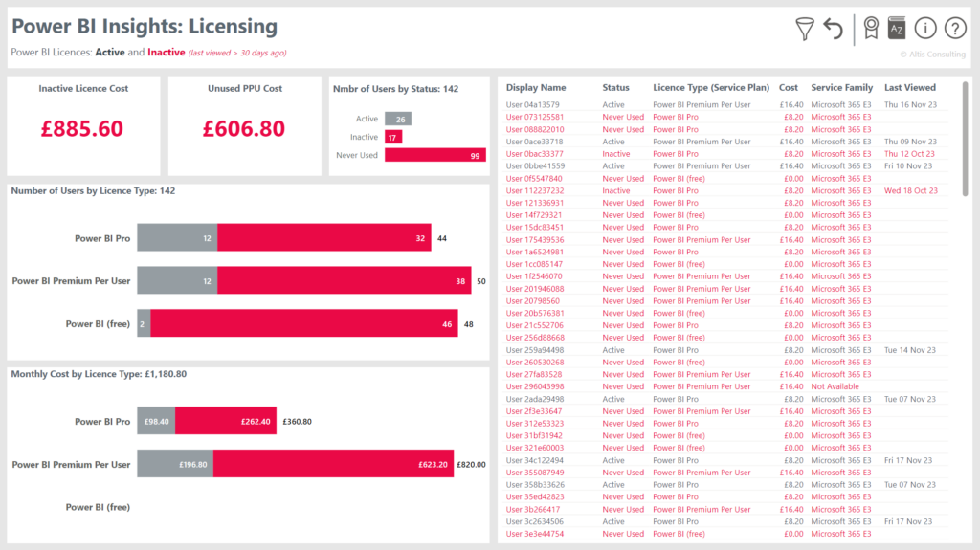
Task: Sort by Last Viewed column header
Action: [909, 87]
